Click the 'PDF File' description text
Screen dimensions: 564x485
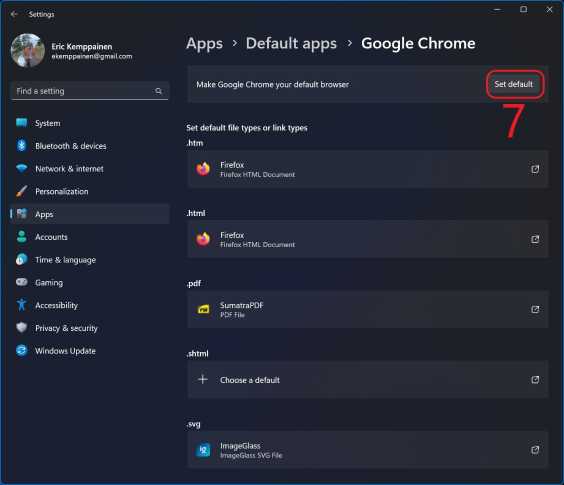pos(232,315)
